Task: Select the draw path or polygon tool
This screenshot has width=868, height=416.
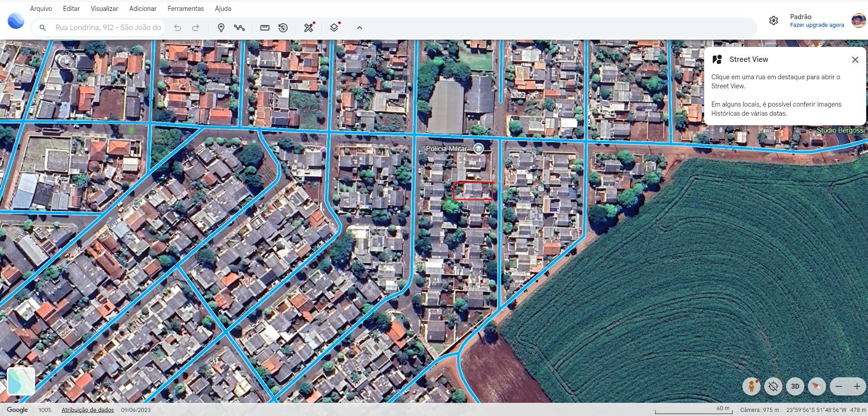Action: (x=239, y=28)
